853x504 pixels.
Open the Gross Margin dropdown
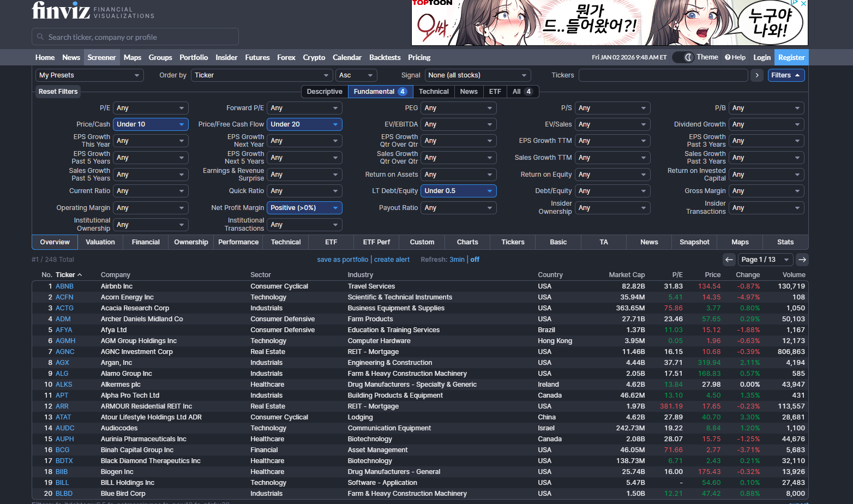click(x=766, y=191)
